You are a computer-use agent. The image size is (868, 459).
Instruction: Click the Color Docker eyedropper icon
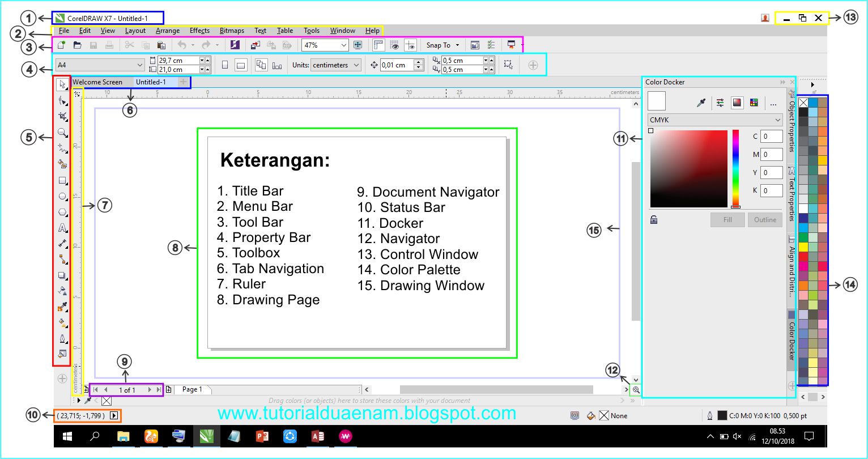coord(701,103)
